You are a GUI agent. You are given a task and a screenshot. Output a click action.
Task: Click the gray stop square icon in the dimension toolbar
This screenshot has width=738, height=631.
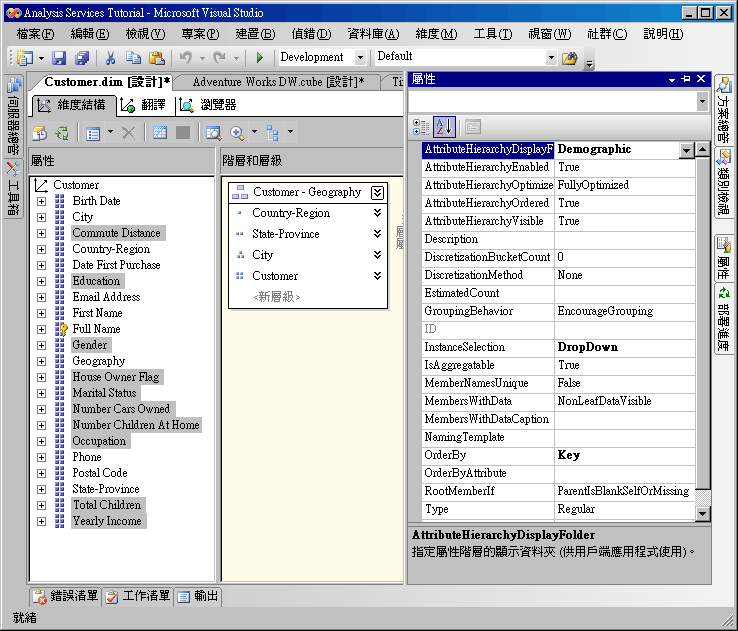(183, 133)
